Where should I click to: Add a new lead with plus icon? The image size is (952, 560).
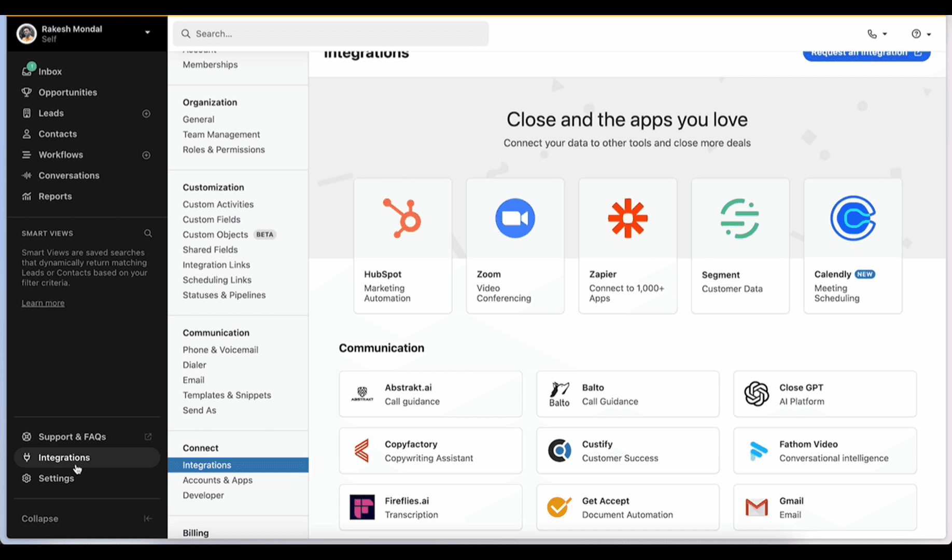[x=146, y=114]
